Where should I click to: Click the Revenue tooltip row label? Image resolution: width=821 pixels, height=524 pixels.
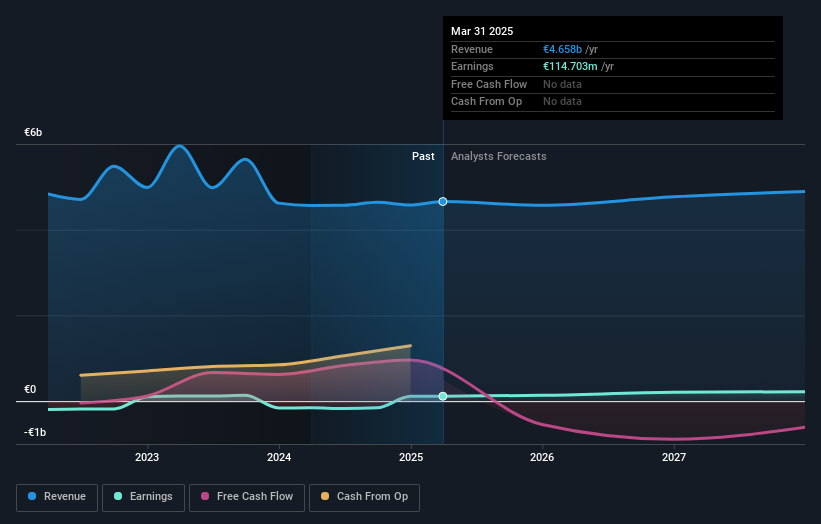[472, 49]
